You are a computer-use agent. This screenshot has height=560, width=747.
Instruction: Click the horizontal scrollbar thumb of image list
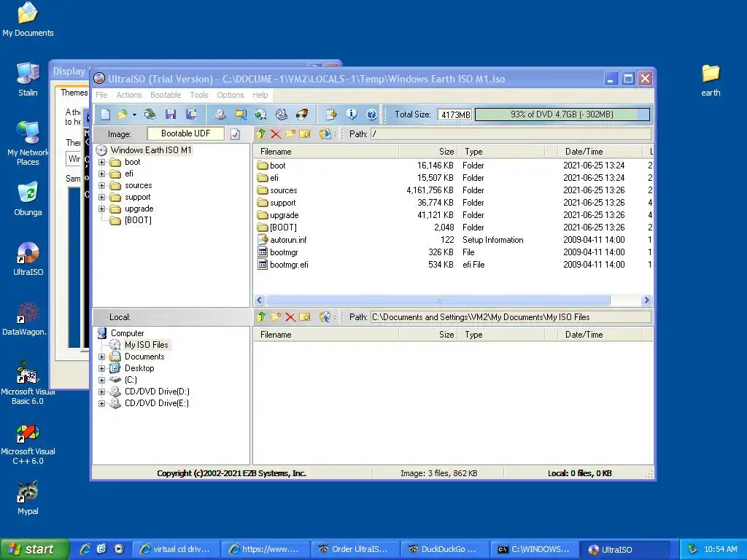pos(438,300)
